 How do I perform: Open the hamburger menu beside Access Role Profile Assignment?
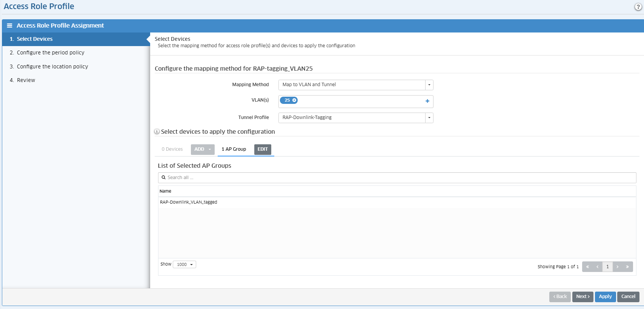point(9,26)
